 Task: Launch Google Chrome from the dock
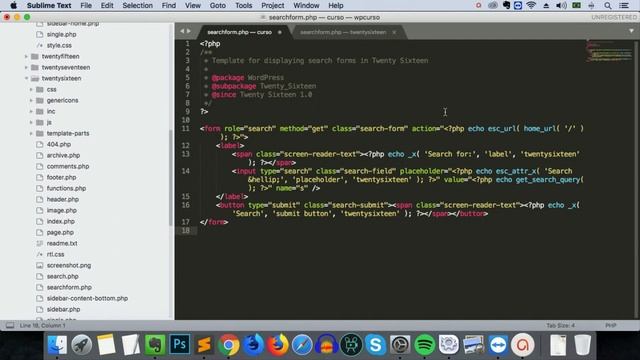tap(229, 345)
